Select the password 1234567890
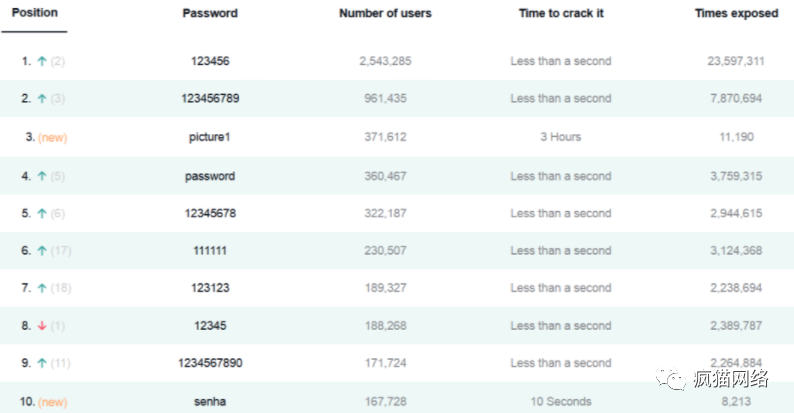 [x=210, y=362]
